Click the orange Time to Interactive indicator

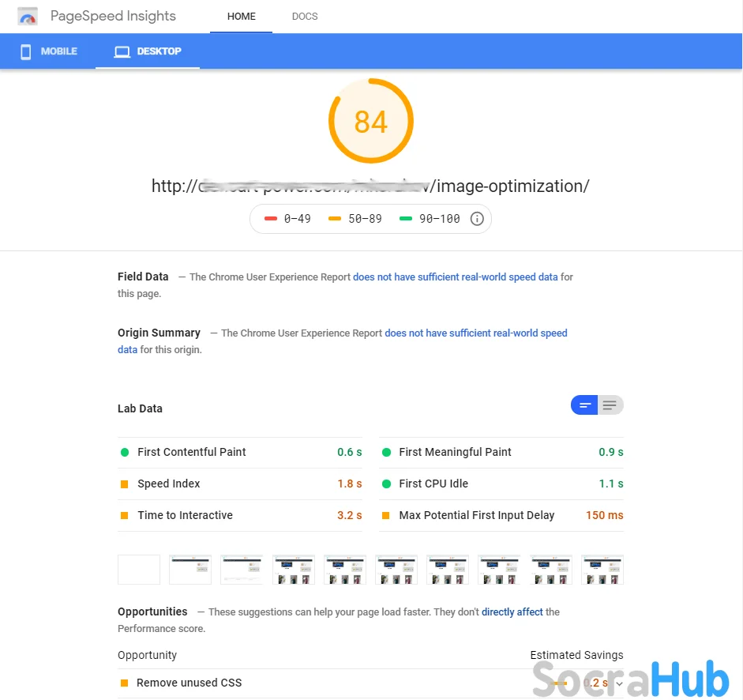click(125, 516)
